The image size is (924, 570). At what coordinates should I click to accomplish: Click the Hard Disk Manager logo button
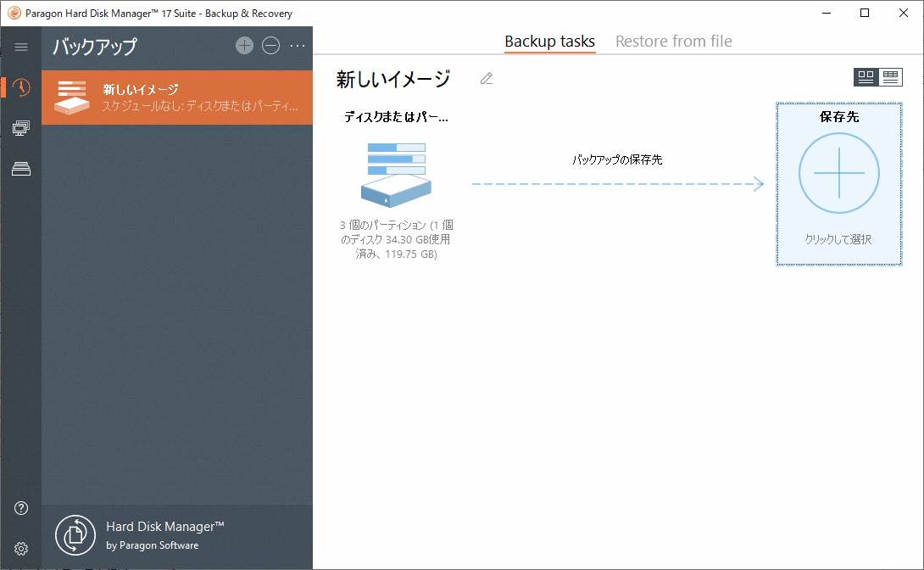click(75, 535)
